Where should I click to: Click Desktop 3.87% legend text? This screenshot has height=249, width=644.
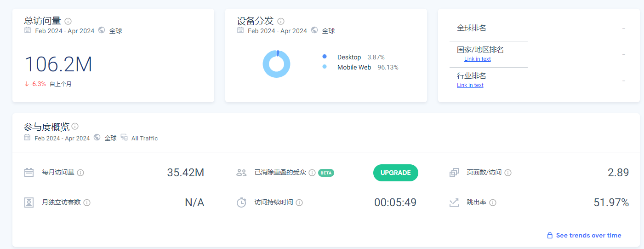(361, 57)
